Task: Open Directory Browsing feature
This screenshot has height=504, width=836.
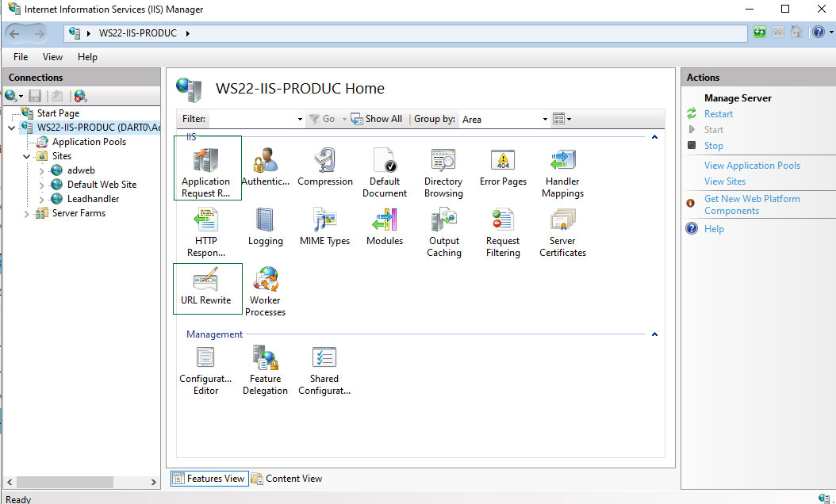Action: 443,173
